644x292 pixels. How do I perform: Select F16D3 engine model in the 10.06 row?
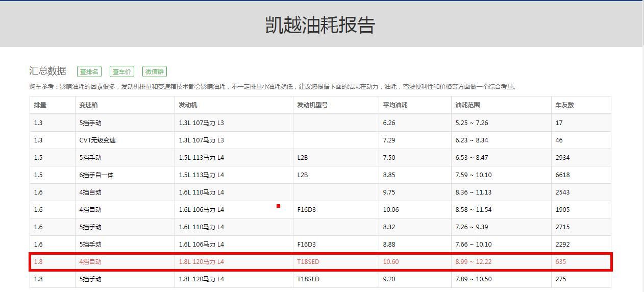pos(306,209)
